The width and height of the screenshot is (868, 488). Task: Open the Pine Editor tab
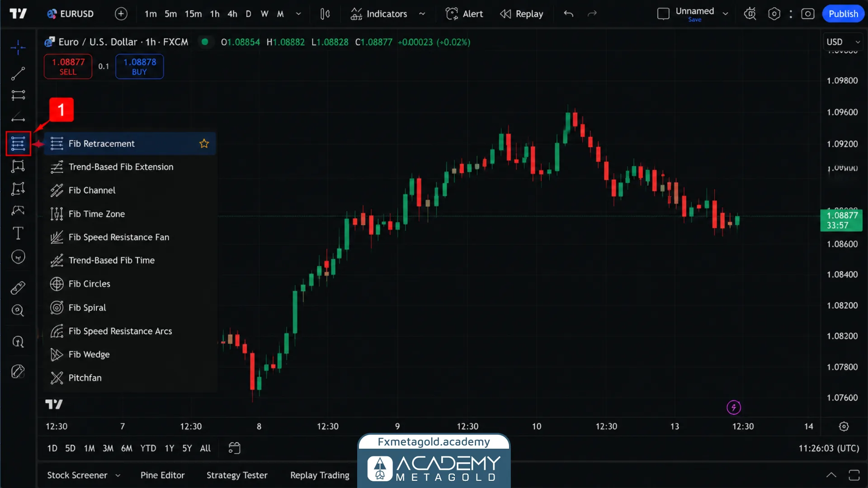point(162,475)
